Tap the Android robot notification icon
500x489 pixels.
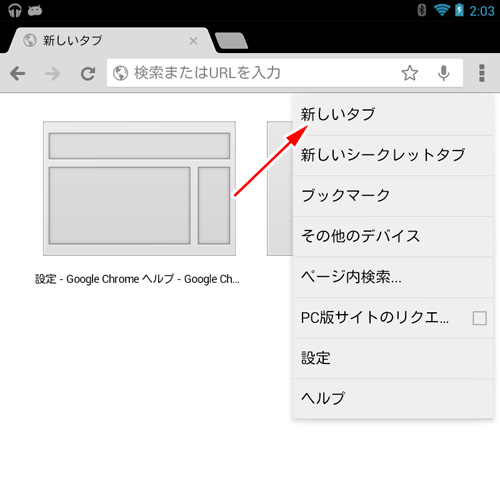(x=35, y=11)
